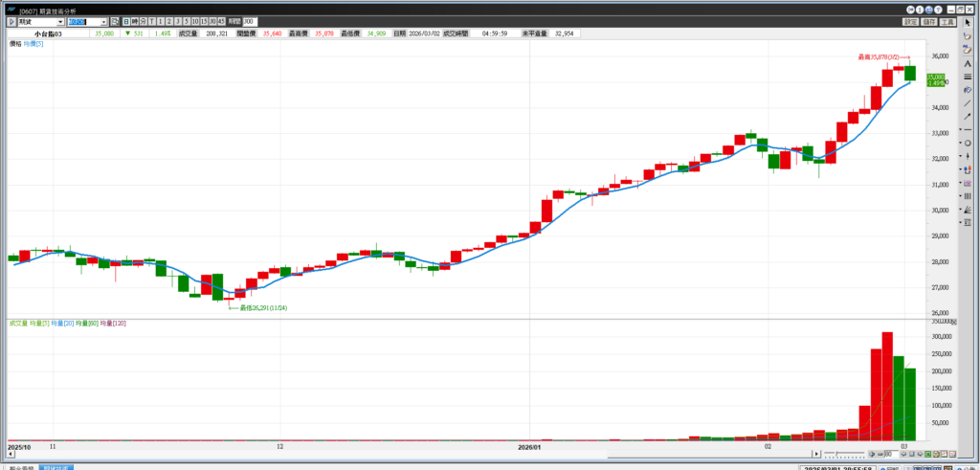Viewport: 980px width, 470px height.
Task: Click the 30-minute period button
Action: coord(212,21)
